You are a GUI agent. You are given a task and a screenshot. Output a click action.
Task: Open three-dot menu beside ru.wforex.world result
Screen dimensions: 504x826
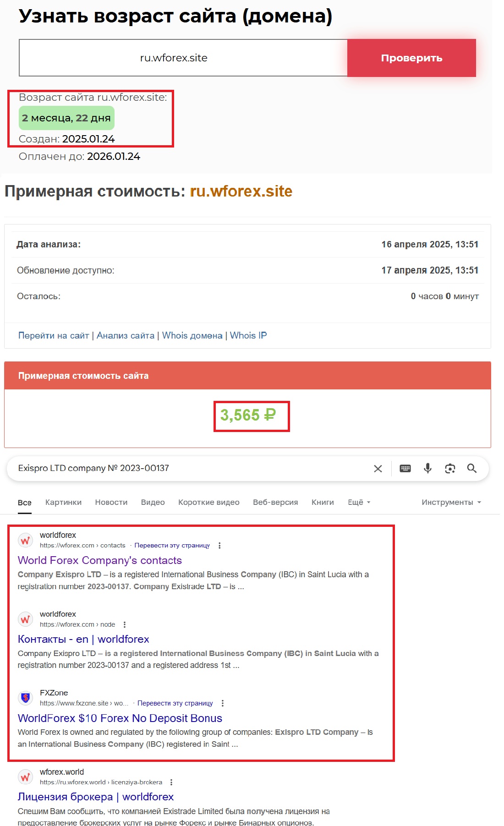click(x=171, y=782)
